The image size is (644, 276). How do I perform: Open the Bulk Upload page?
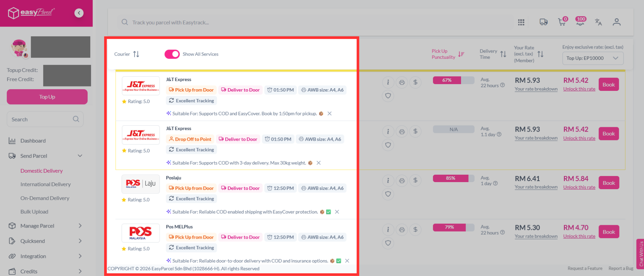pos(34,212)
